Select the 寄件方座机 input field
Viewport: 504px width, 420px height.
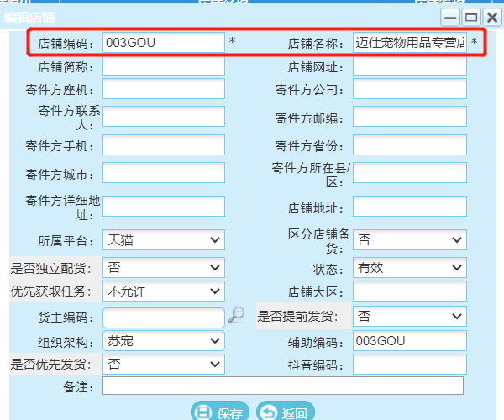[x=164, y=89]
